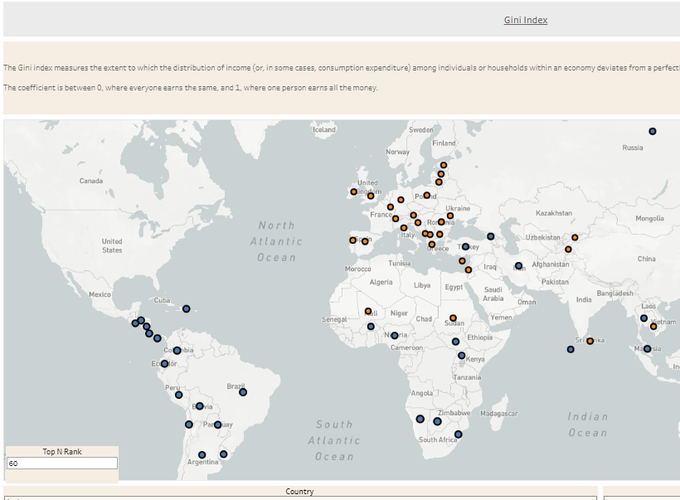Select the orange marker on Portugal
Viewport: 680px width, 500px height.
click(x=352, y=240)
